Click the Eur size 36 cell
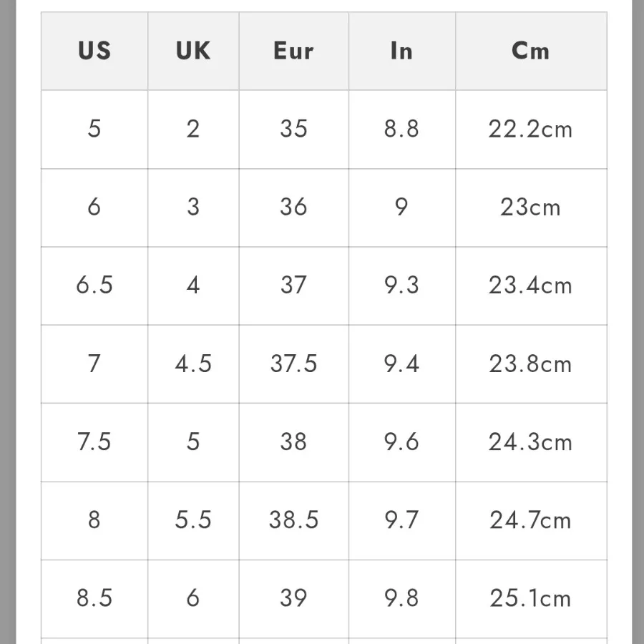 point(293,208)
